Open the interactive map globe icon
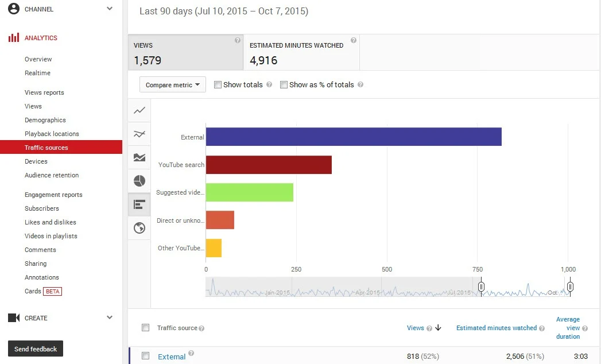Screen dimensions: 601x364 (x=139, y=228)
